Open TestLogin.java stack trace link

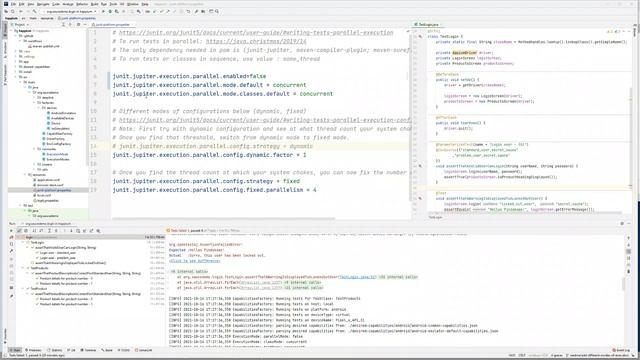pos(358,277)
